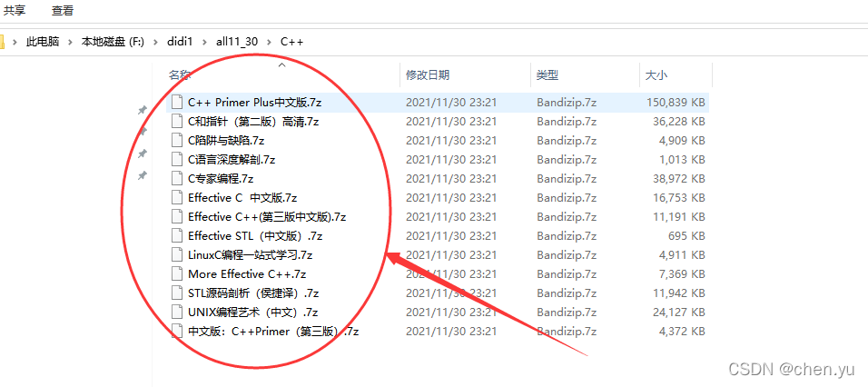Expand chevron after all11_30 in breadcrumb
The height and width of the screenshot is (387, 868).
[x=270, y=42]
